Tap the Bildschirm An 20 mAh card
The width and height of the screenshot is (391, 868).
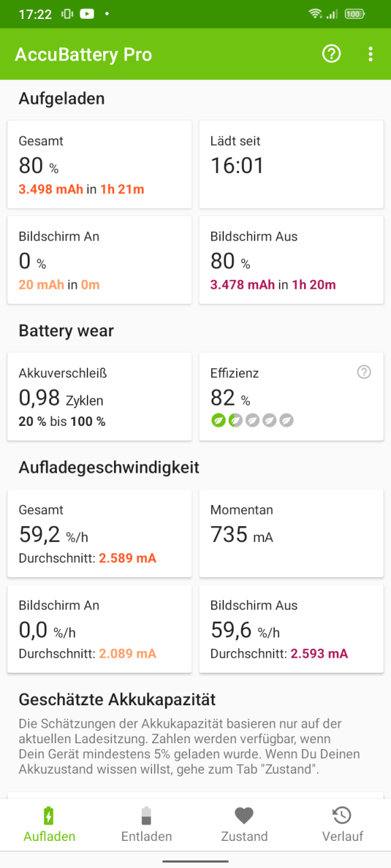coord(100,260)
